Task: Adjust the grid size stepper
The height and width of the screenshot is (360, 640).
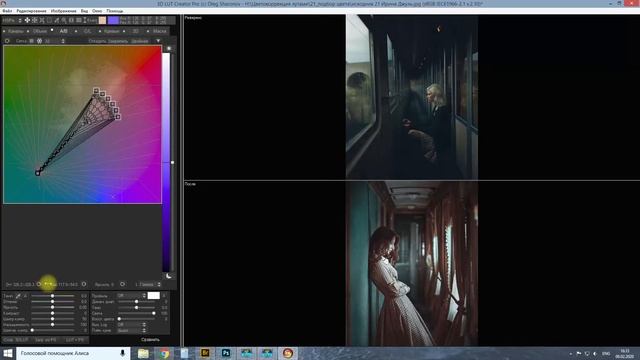Action: pos(63,41)
